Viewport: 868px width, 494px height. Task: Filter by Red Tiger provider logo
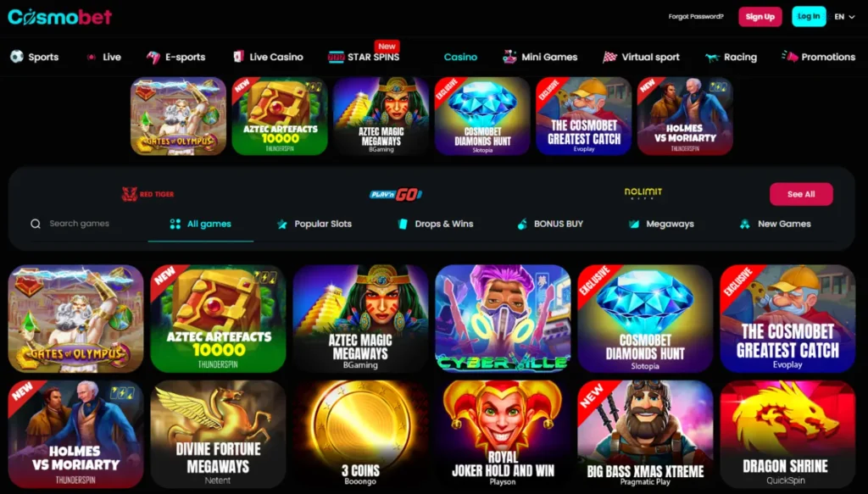point(147,194)
